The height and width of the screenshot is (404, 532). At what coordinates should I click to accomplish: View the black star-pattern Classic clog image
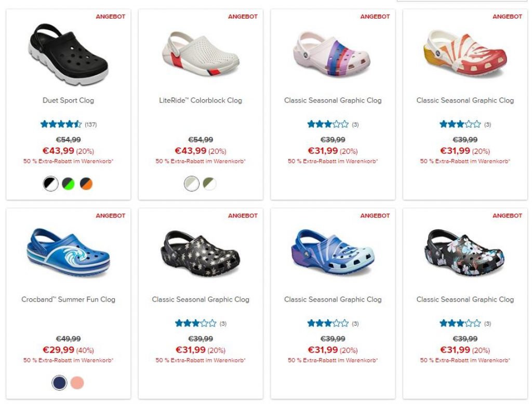[201, 253]
